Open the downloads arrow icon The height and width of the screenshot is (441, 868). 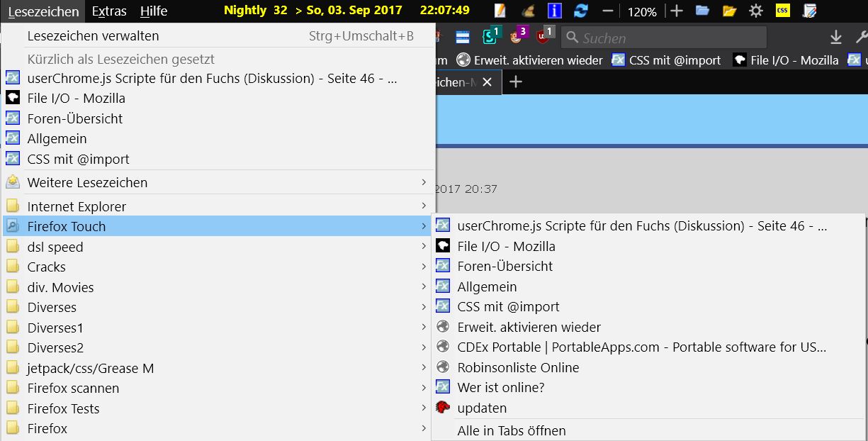click(x=836, y=38)
